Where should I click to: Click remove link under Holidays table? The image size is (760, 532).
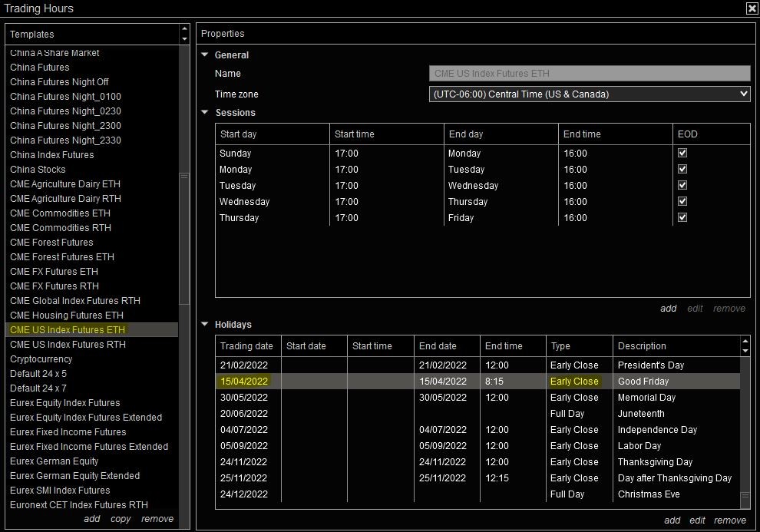pos(729,520)
